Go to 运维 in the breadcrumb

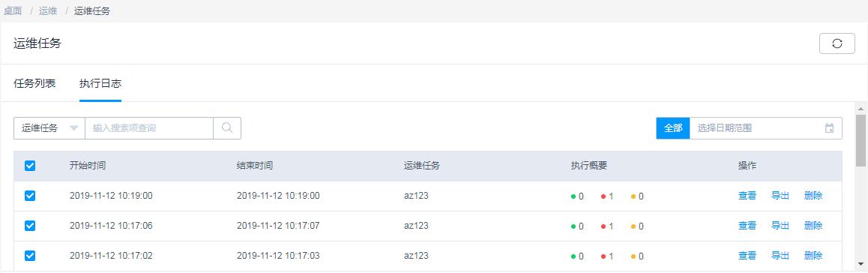[48, 11]
